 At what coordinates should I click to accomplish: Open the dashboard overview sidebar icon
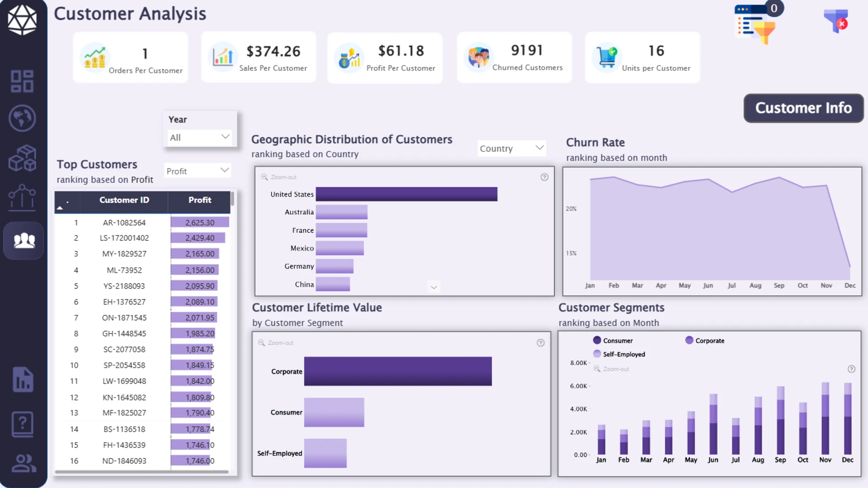point(22,81)
